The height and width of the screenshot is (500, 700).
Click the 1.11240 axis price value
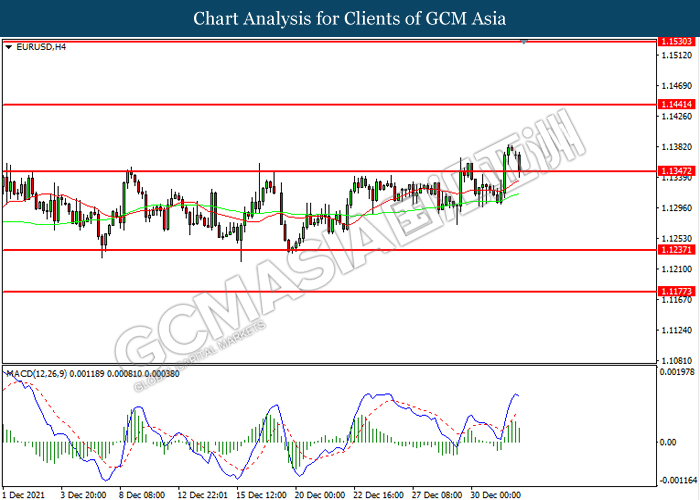[x=677, y=330]
